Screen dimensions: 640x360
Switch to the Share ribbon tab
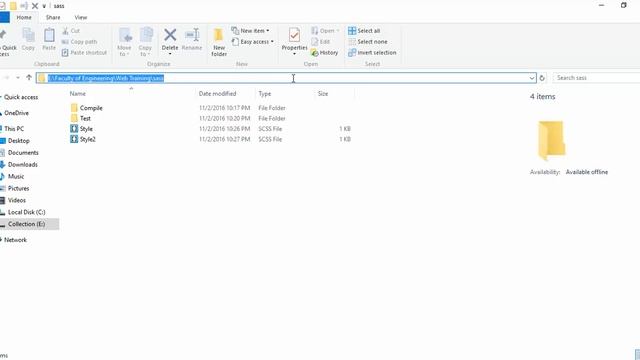pos(53,18)
